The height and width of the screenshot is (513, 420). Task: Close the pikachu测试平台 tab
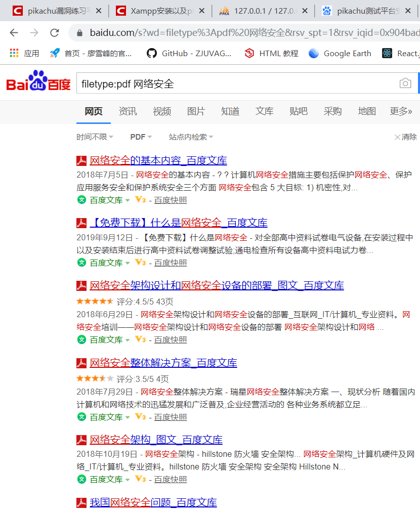point(408,11)
